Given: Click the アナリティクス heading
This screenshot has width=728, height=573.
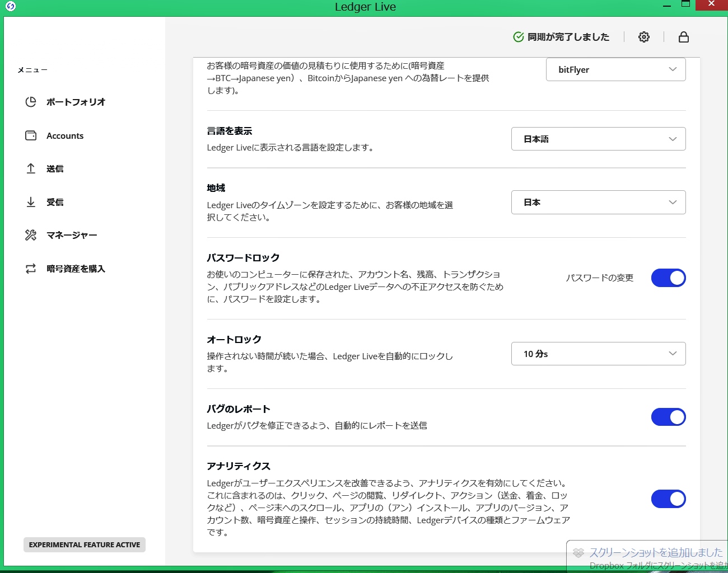Looking at the screenshot, I should tap(239, 466).
